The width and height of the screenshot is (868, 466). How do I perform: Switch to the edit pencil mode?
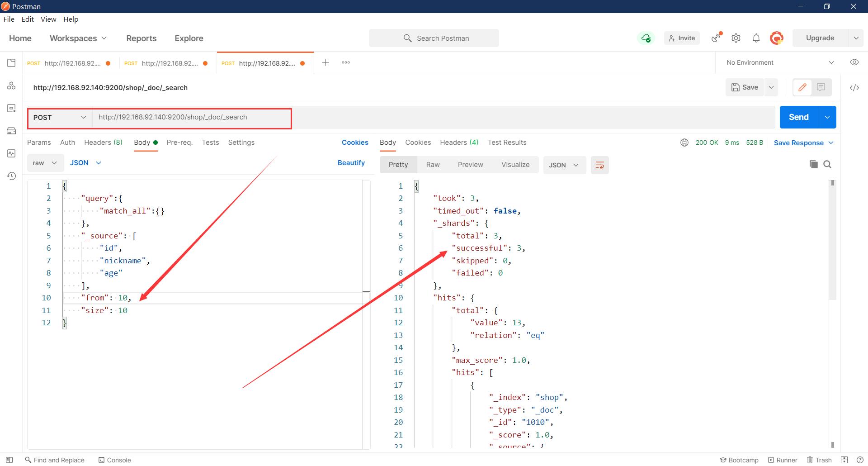802,87
